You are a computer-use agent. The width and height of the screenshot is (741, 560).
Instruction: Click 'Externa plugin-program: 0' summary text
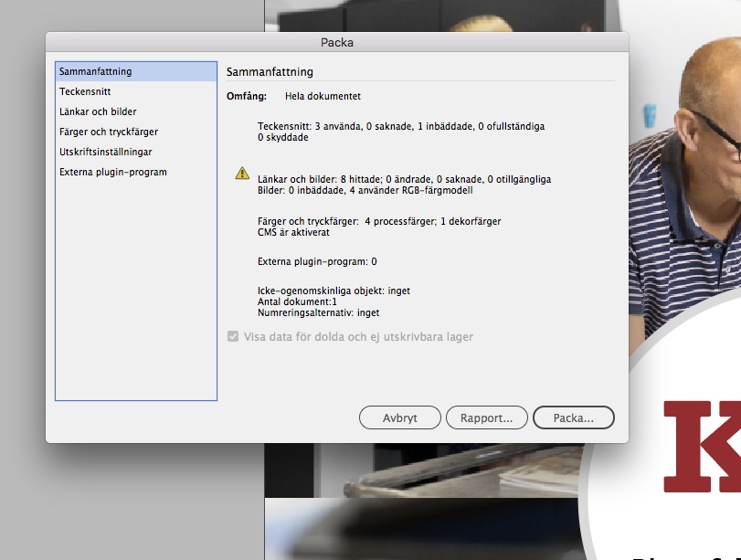click(317, 262)
